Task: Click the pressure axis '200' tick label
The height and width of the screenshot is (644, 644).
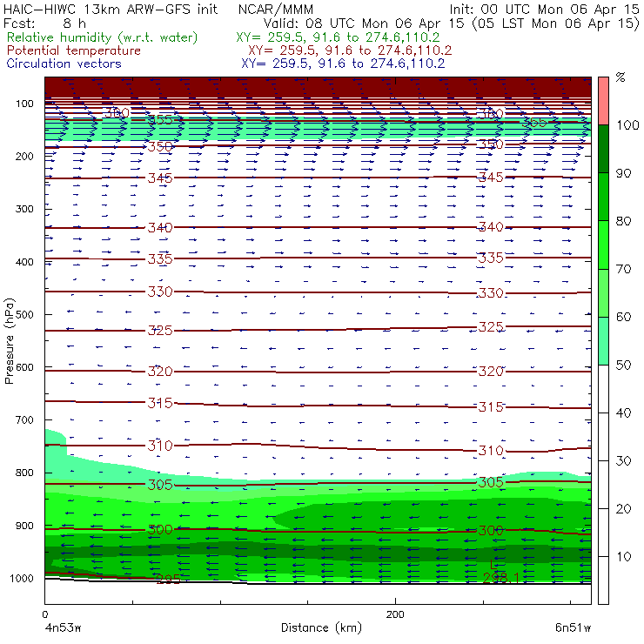Action: 24,157
